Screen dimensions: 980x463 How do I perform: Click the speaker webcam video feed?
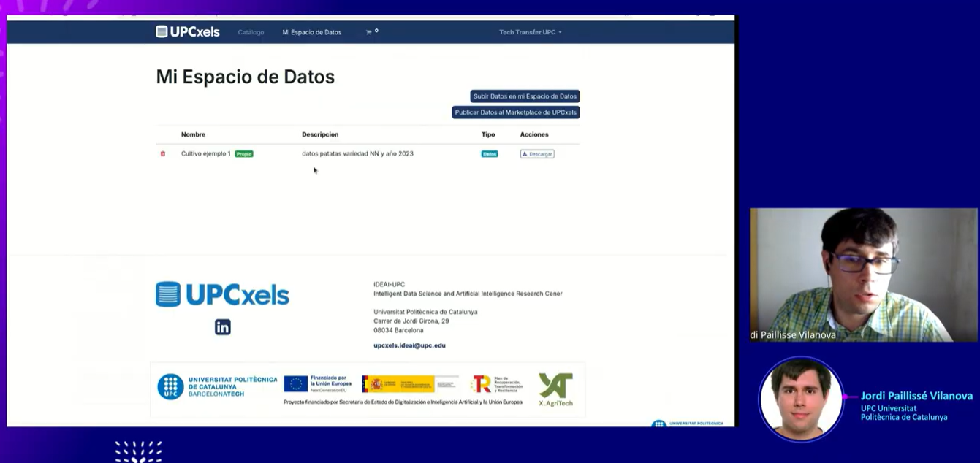pos(863,275)
